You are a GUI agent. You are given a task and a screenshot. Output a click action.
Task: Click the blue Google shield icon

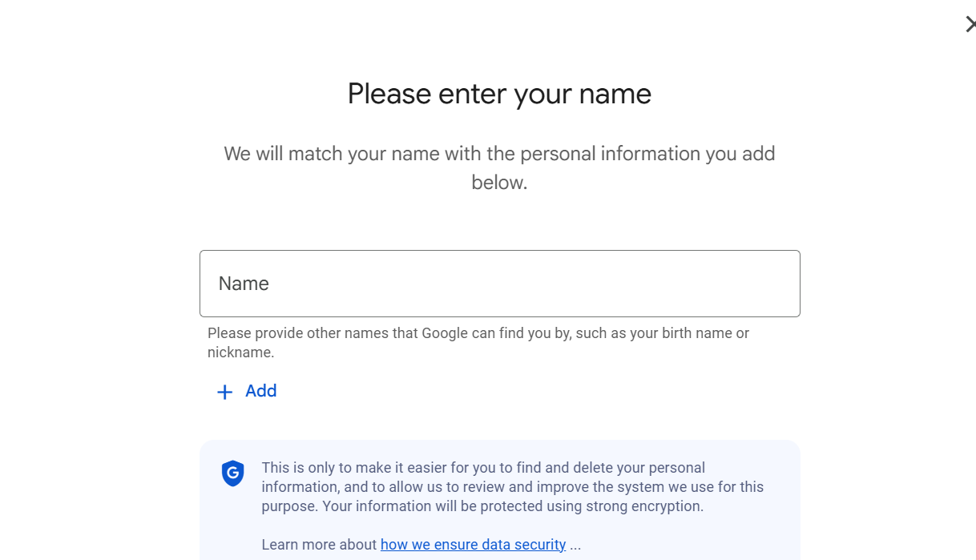[232, 473]
